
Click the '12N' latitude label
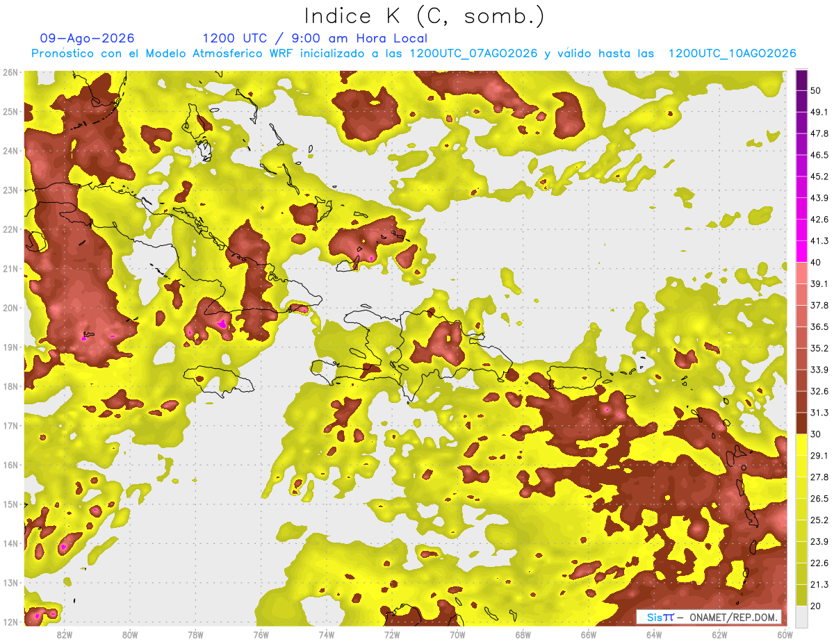(x=10, y=622)
